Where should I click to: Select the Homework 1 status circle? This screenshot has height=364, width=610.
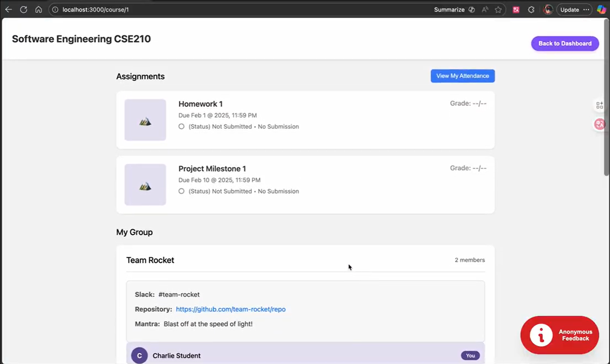coord(181,126)
